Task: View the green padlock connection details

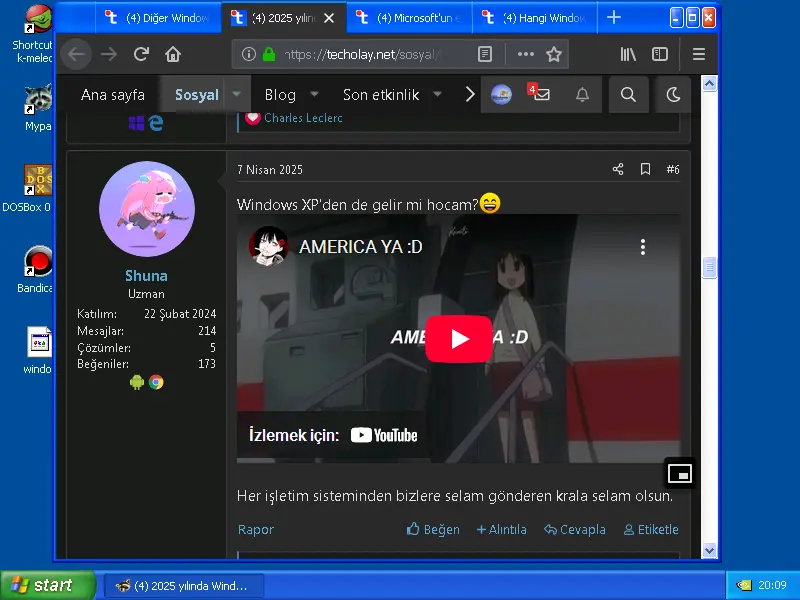Action: click(x=269, y=54)
